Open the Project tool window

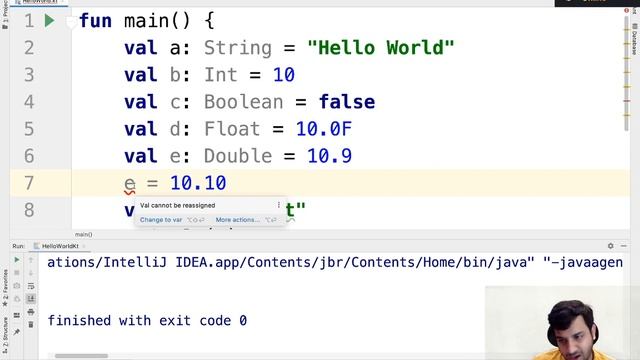click(x=4, y=14)
